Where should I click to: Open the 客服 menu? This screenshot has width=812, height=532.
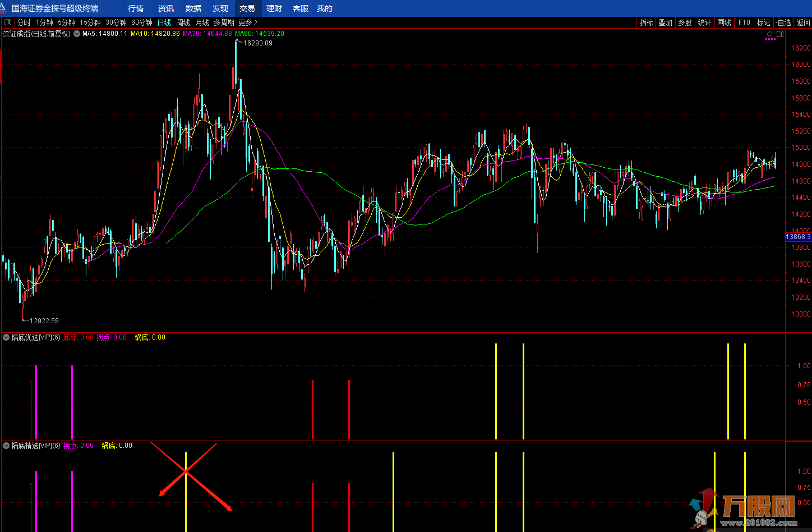tap(301, 8)
